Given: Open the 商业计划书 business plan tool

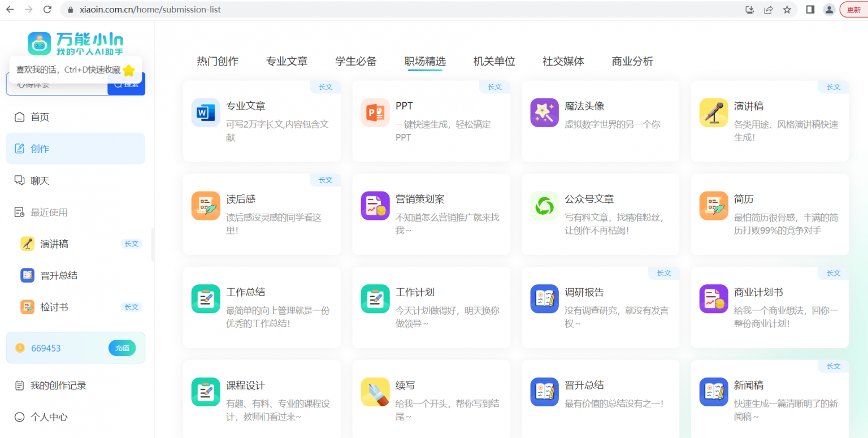Looking at the screenshot, I should [770, 307].
